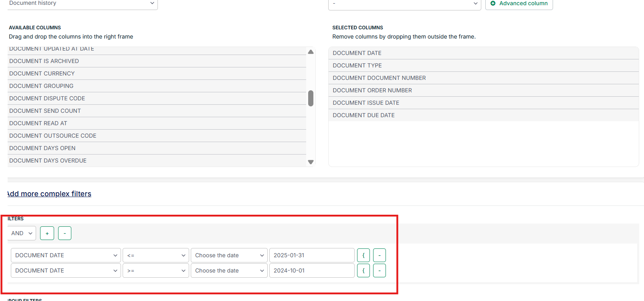Click the 2024-10-01 date input field
The width and height of the screenshot is (644, 301).
[x=311, y=270]
